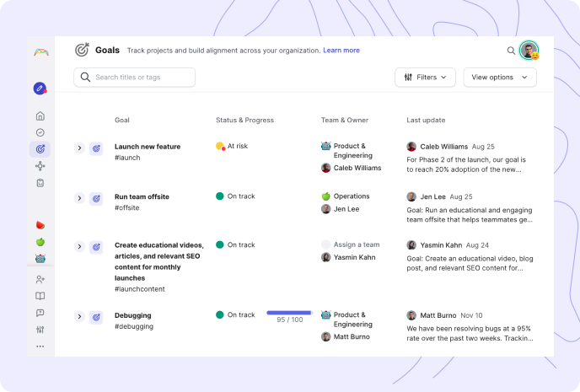
Task: Expand the Debugging goal row
Action: point(79,317)
